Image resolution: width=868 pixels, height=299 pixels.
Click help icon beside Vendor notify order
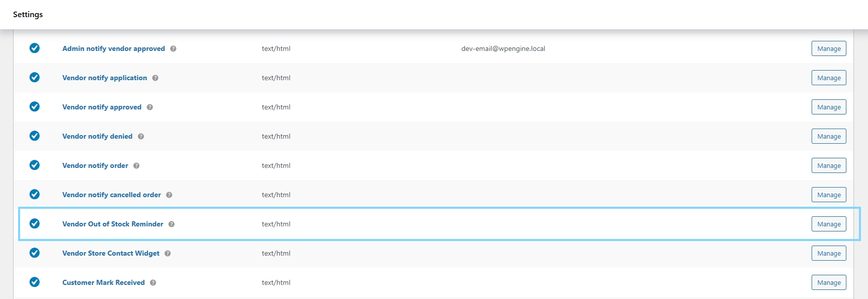(136, 166)
